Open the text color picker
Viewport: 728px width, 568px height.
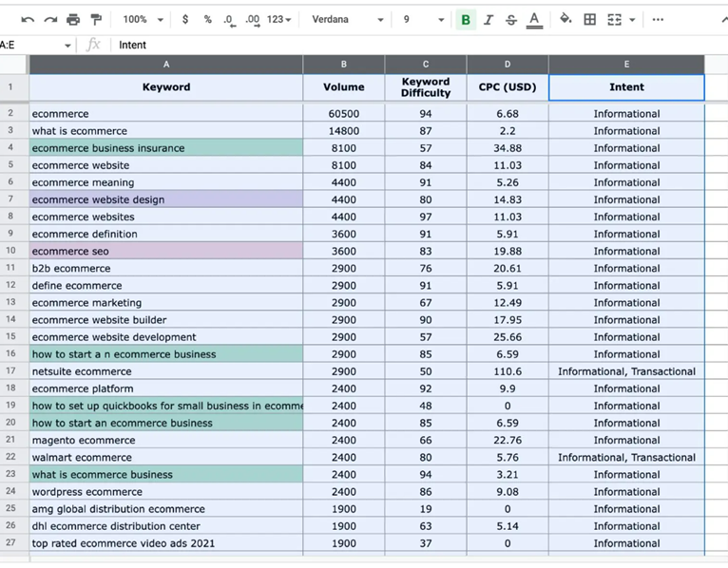coord(534,20)
